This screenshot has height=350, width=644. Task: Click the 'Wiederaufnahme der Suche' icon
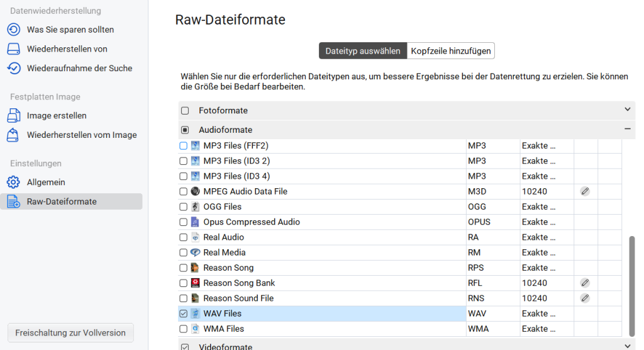[14, 68]
